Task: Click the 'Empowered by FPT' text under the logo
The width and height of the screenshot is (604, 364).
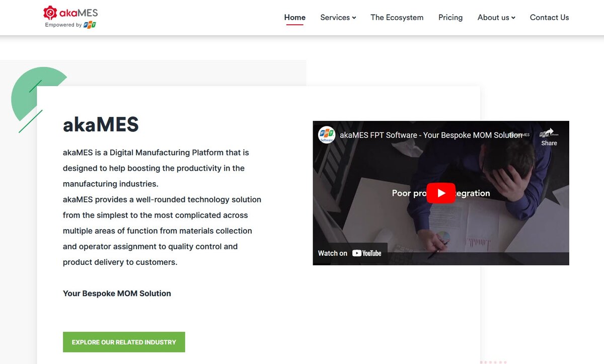Action: click(x=70, y=25)
